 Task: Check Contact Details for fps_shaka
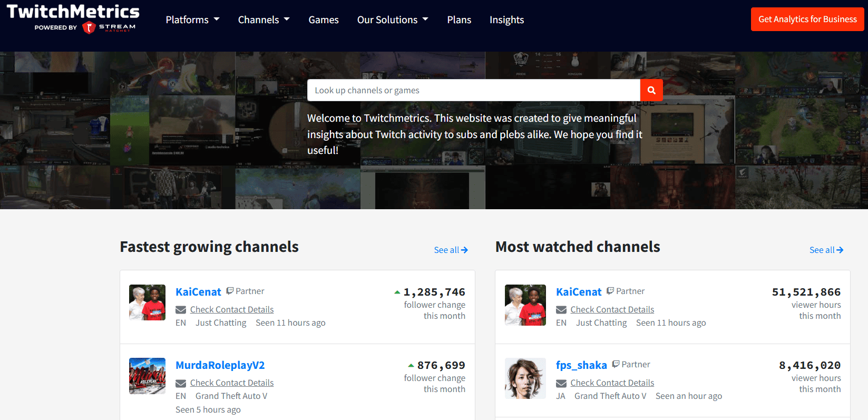pos(612,383)
